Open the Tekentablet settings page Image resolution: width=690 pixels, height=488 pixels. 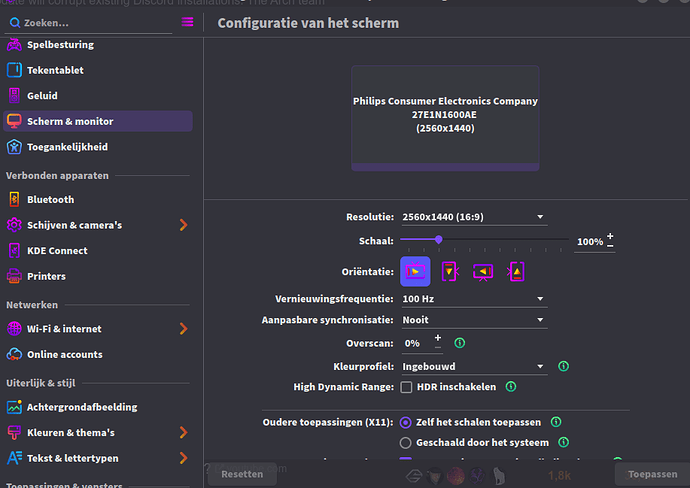tap(98, 70)
